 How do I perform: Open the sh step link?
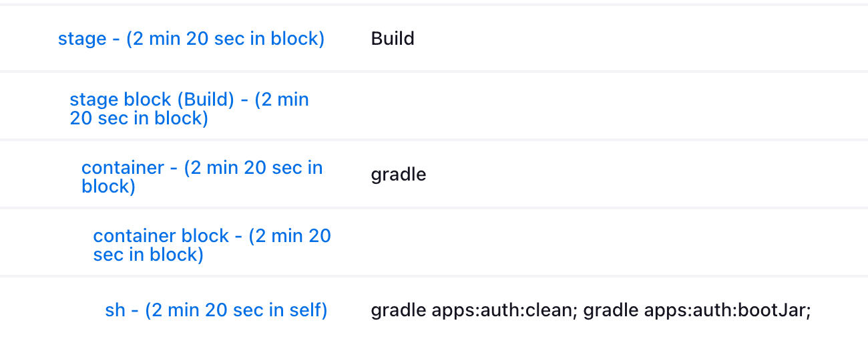(x=216, y=310)
